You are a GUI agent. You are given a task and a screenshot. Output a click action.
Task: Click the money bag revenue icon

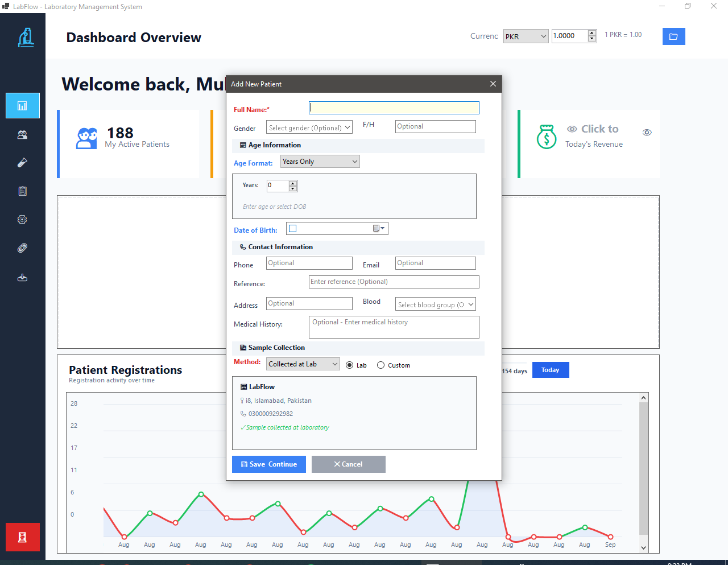pyautogui.click(x=547, y=137)
